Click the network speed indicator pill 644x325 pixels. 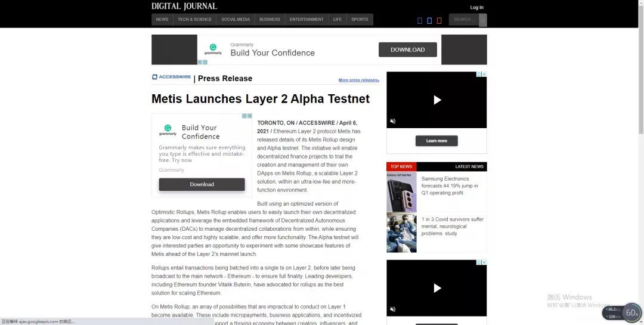[x=612, y=312]
